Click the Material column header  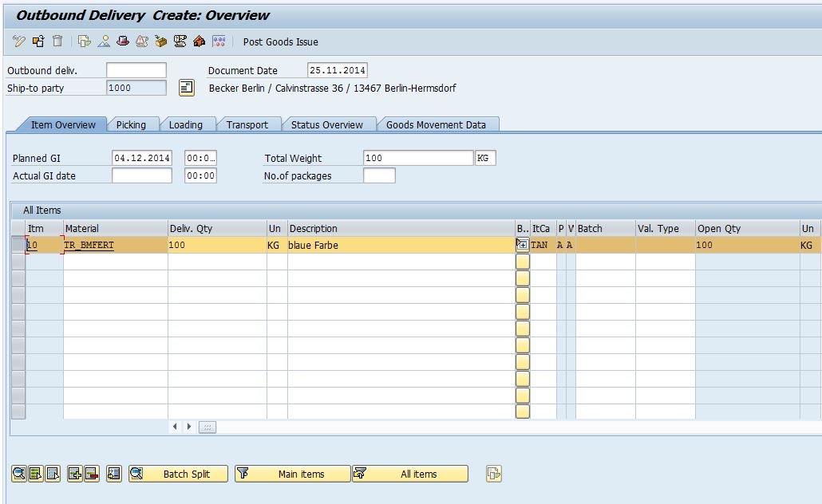click(115, 228)
